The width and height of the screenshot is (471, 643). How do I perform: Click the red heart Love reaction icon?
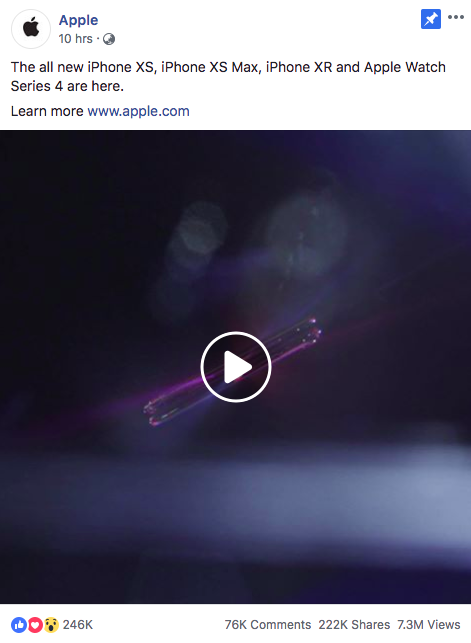35,625
